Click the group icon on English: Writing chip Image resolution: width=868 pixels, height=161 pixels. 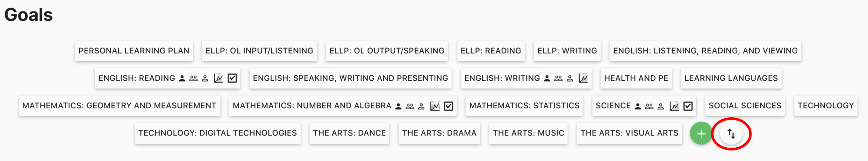pos(558,78)
